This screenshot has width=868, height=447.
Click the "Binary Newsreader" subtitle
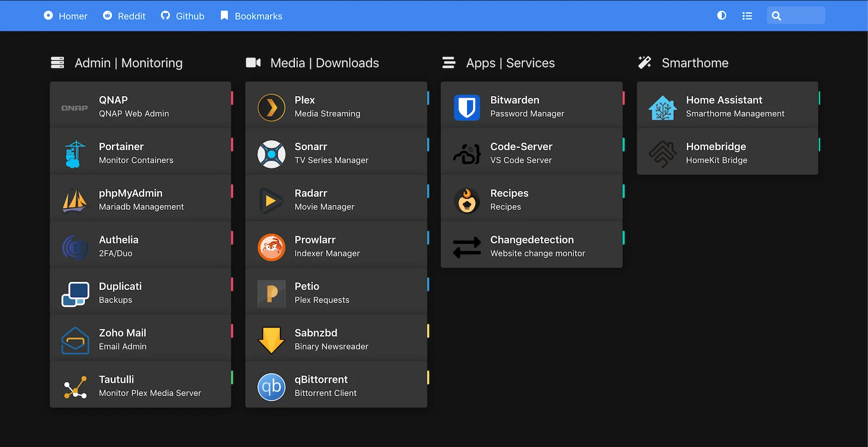point(331,347)
